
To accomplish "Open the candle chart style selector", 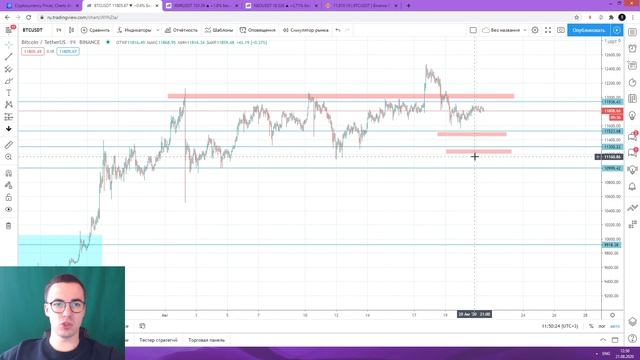I will (71, 30).
